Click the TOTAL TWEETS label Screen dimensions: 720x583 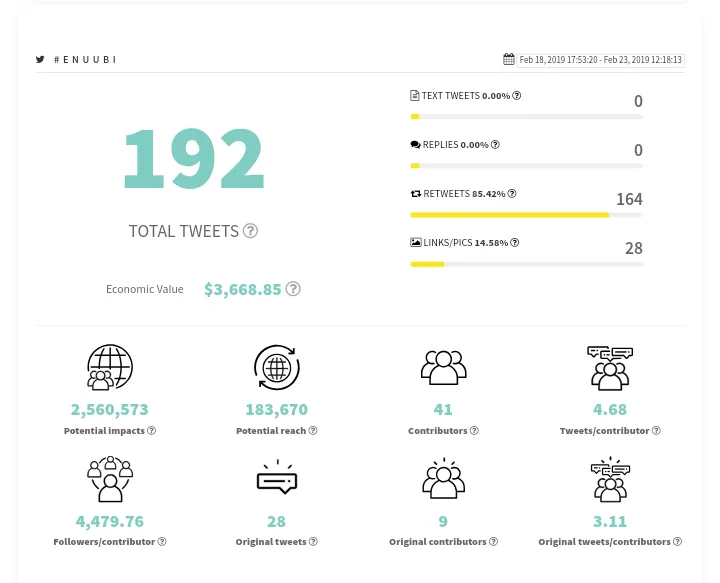tap(184, 231)
